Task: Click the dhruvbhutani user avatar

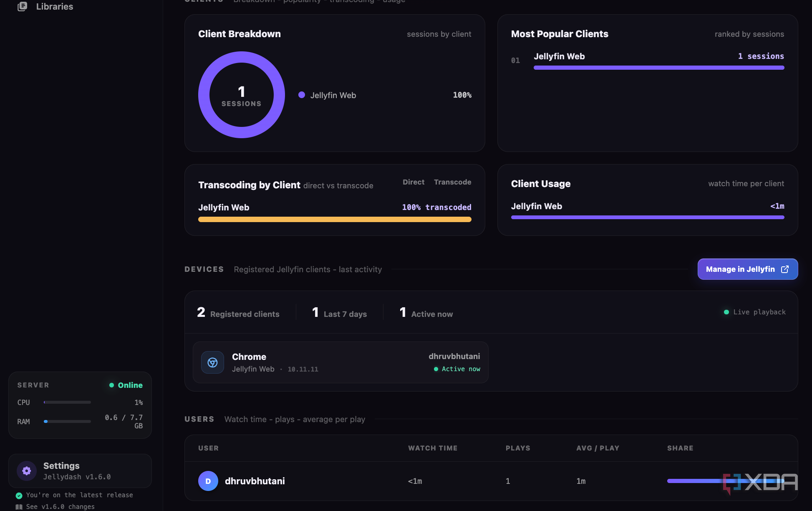Action: [208, 481]
